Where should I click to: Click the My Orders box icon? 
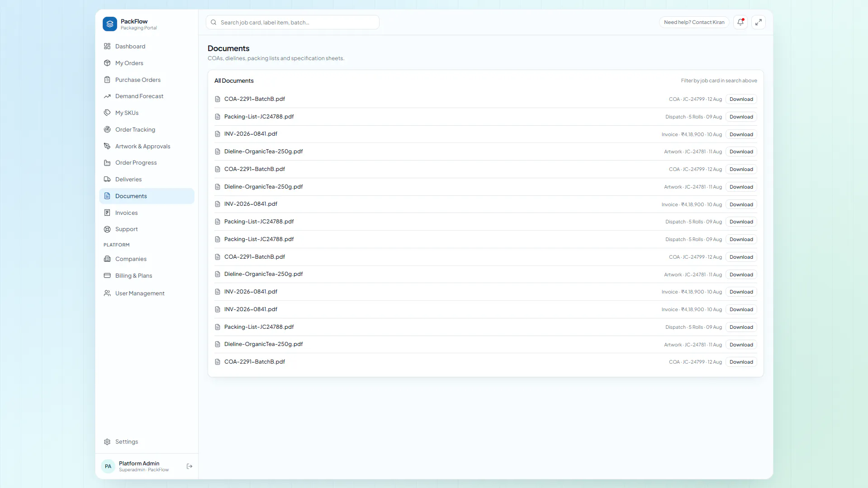click(107, 63)
